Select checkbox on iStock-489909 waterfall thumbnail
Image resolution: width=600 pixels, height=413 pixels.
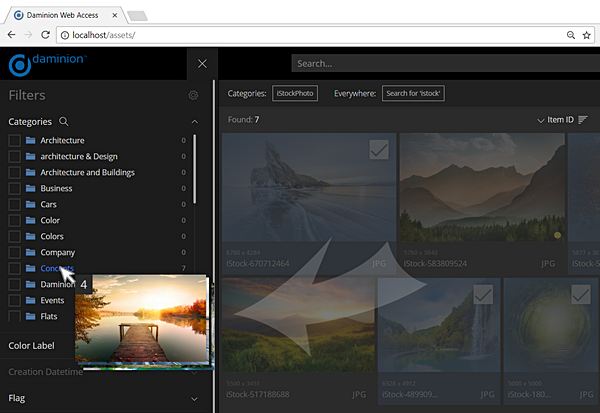coord(483,294)
